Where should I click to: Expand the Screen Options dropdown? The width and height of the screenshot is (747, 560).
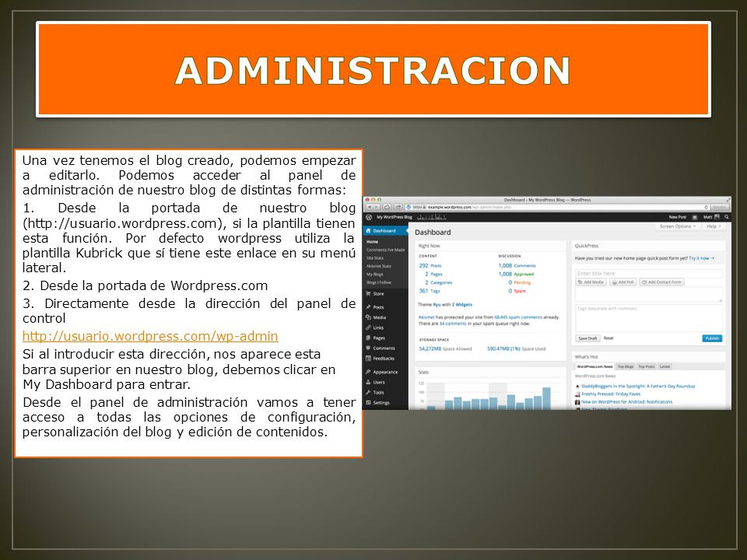pos(678,226)
